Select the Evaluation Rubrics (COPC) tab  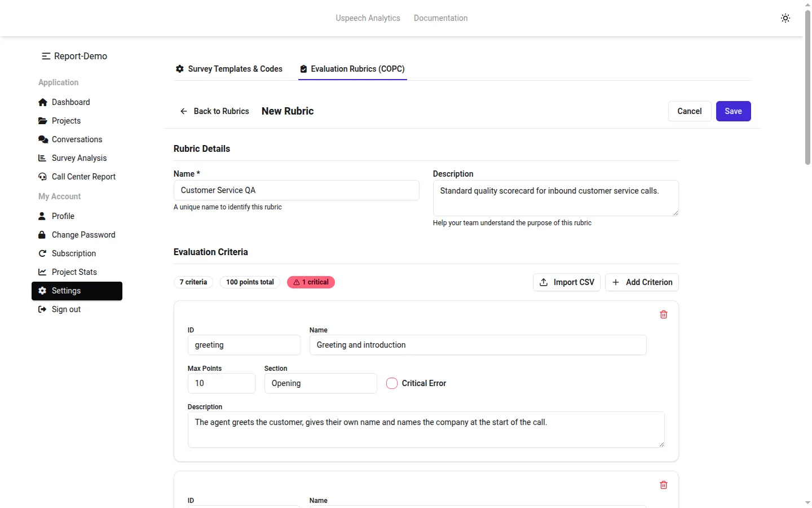(x=352, y=69)
